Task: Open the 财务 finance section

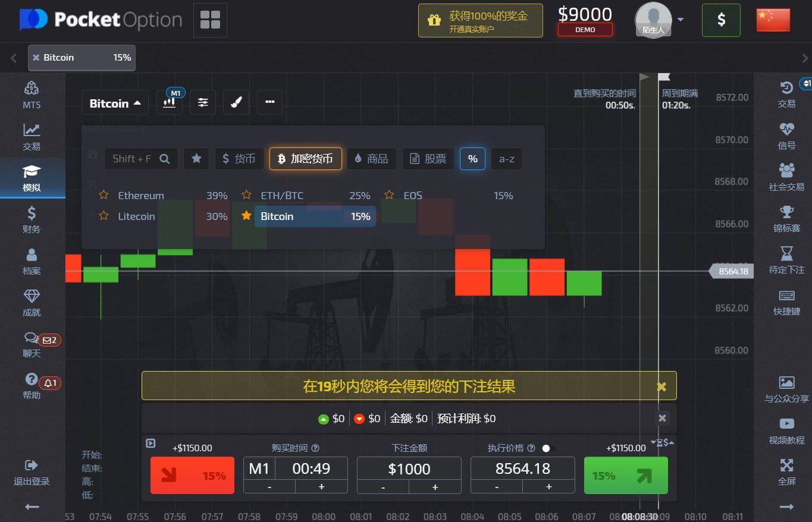Action: coord(32,219)
